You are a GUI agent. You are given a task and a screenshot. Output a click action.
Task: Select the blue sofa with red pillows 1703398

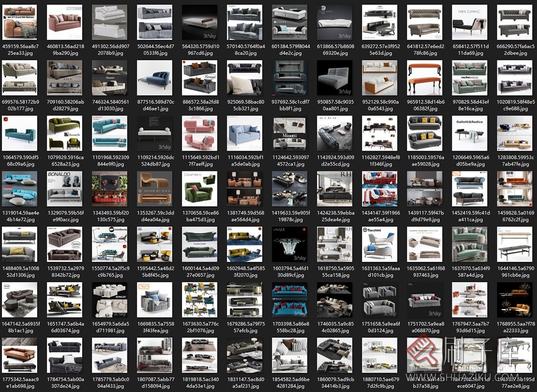click(x=289, y=299)
